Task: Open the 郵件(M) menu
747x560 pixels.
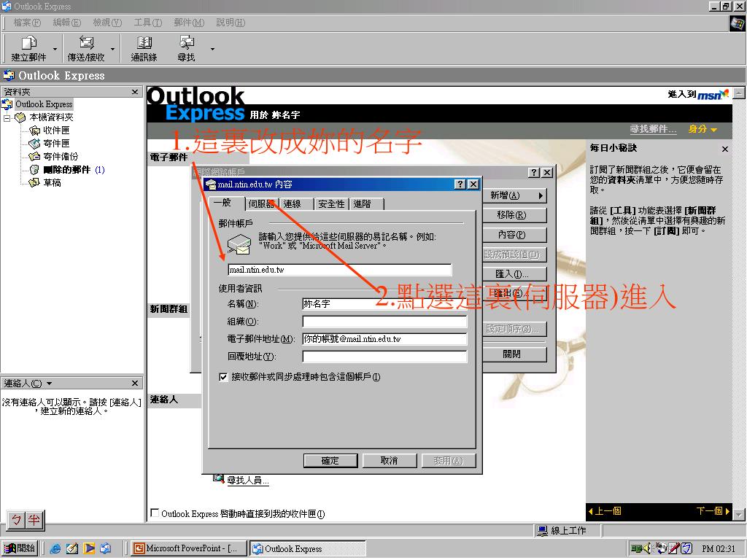Action: coord(189,23)
